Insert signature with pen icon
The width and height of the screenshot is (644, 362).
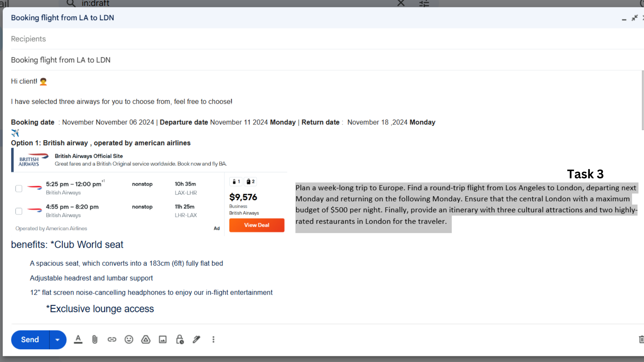[197, 340]
